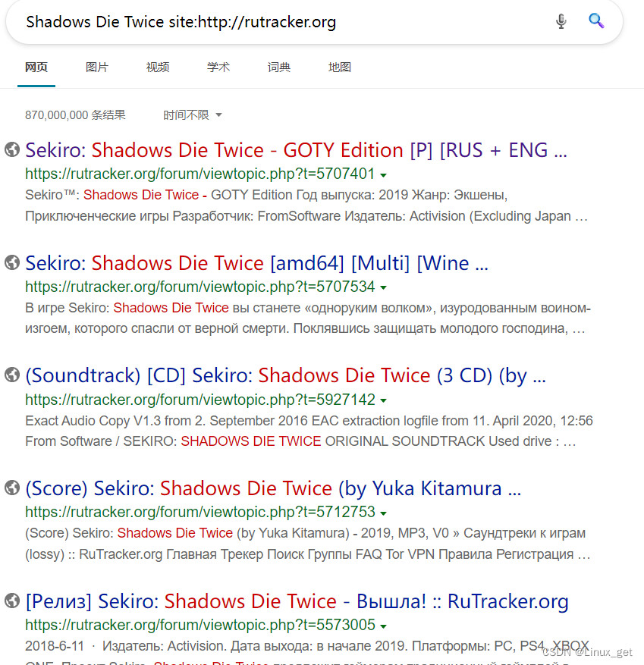Select the 地图 maps tab

click(340, 67)
